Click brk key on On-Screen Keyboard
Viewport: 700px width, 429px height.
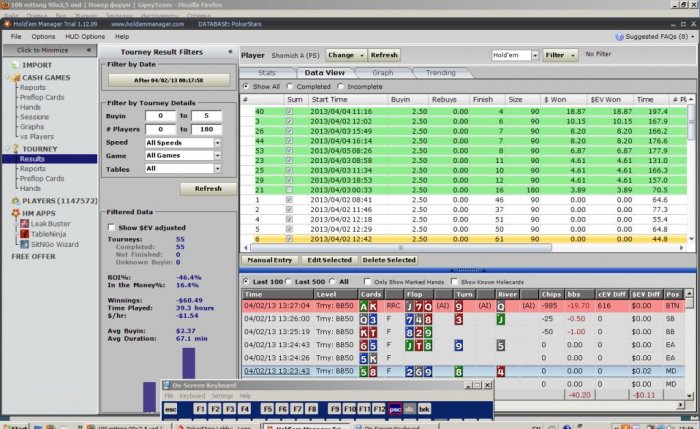pos(424,409)
